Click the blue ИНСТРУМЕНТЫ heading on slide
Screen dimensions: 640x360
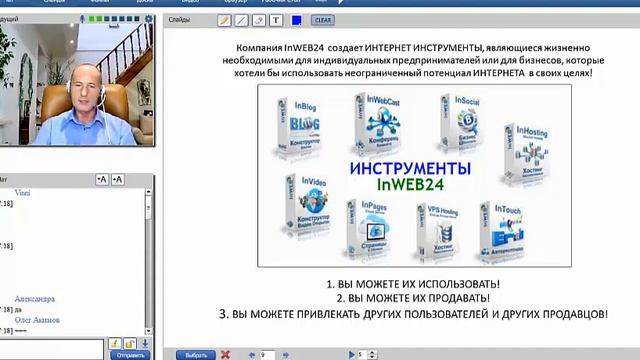[x=410, y=169]
